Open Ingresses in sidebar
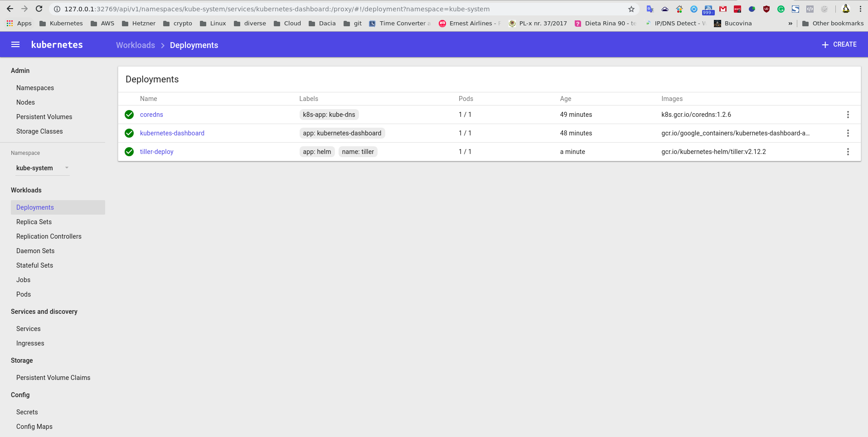 [x=30, y=343]
